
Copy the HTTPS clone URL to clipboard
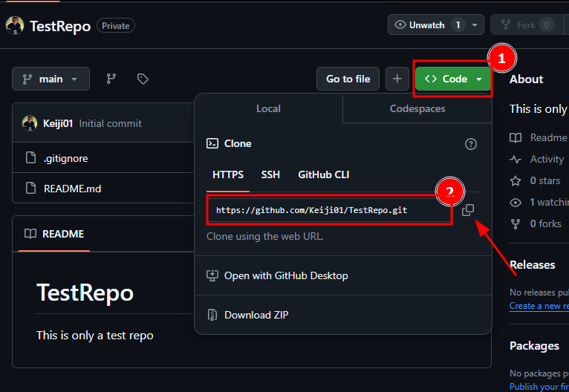click(x=468, y=210)
